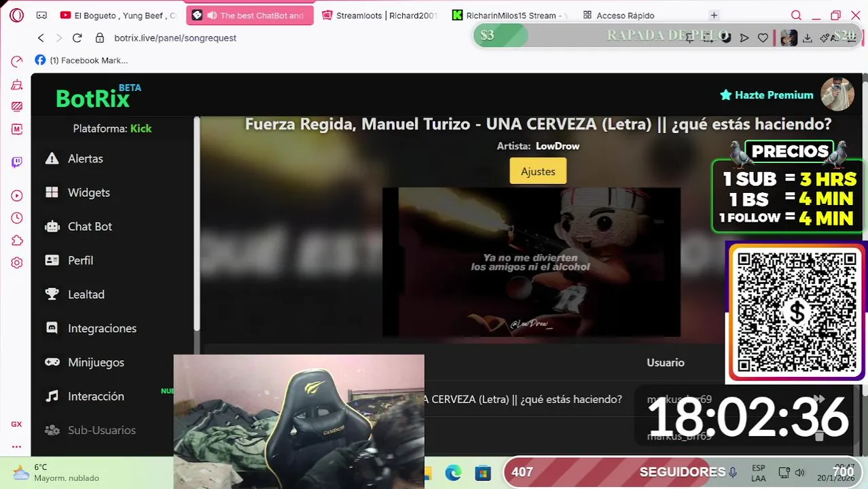Open the Facebook Mark... bookmark
The image size is (868, 489).
[81, 60]
